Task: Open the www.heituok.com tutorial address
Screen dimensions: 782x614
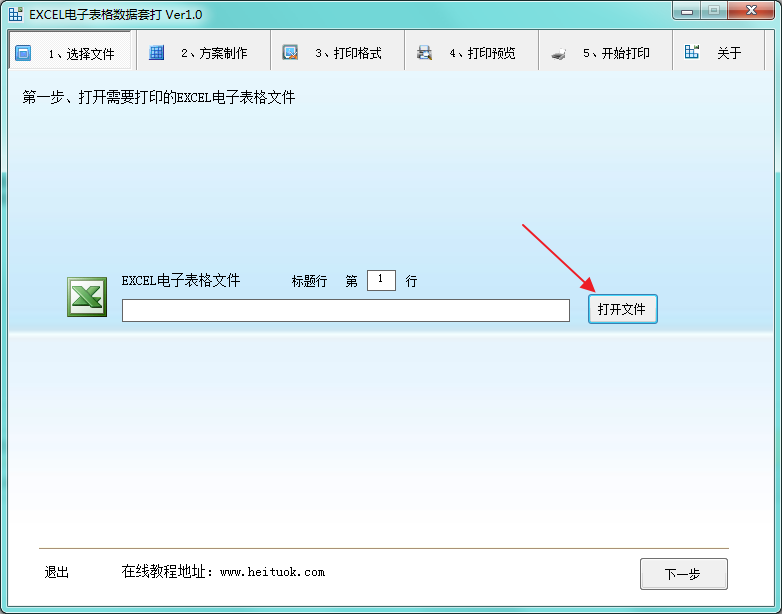Action: [x=272, y=572]
